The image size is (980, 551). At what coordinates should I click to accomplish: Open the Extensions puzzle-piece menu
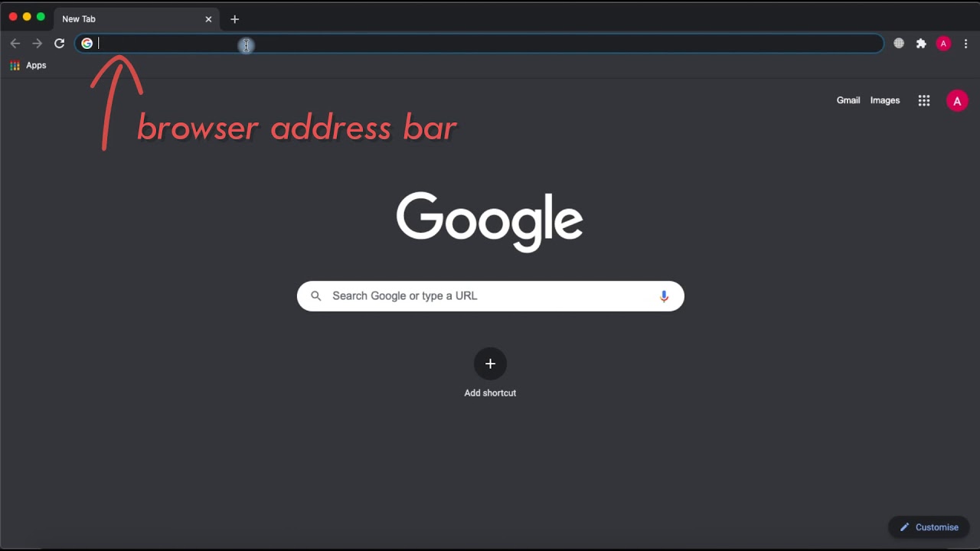point(921,44)
